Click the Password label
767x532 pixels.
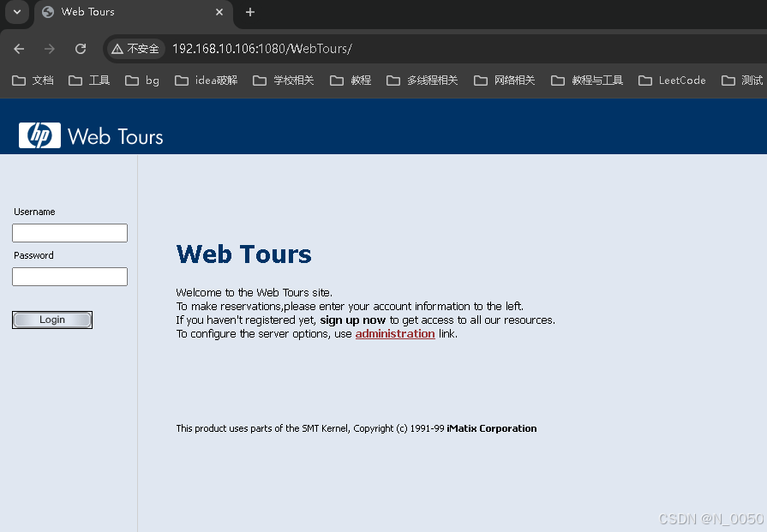33,255
